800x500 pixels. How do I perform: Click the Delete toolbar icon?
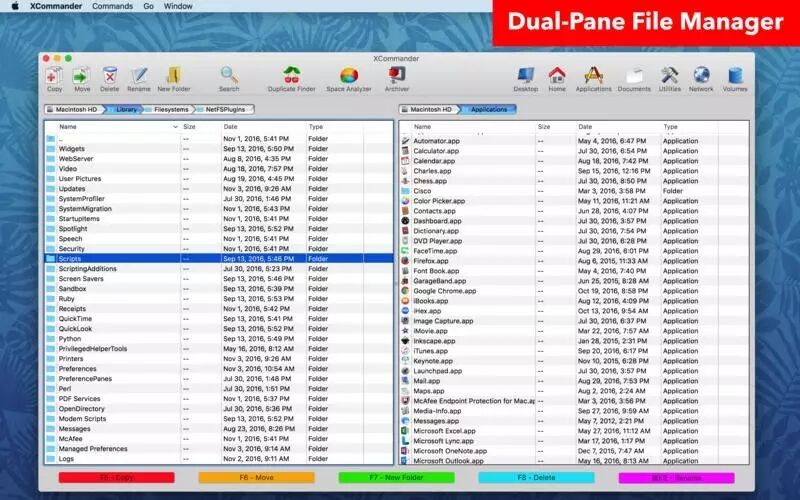click(x=109, y=79)
